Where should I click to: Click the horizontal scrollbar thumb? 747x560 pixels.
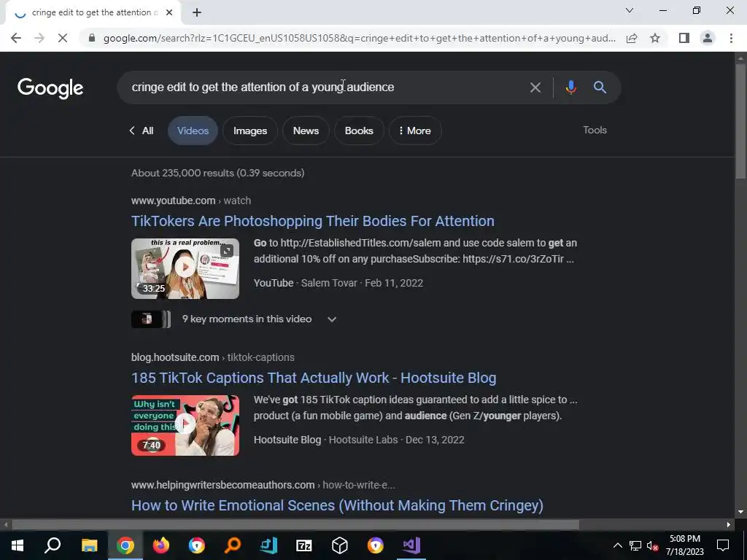(295, 525)
